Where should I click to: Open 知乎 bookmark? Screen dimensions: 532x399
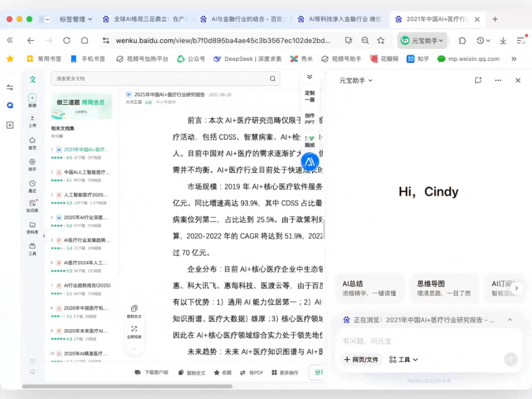click(418, 59)
